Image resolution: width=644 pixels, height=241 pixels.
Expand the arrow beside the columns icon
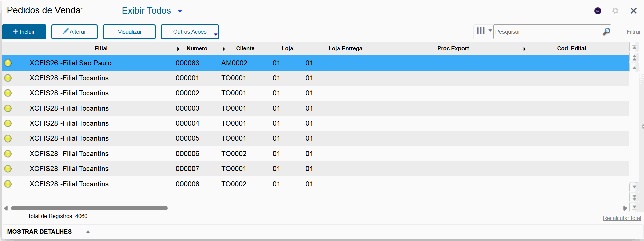tap(490, 30)
